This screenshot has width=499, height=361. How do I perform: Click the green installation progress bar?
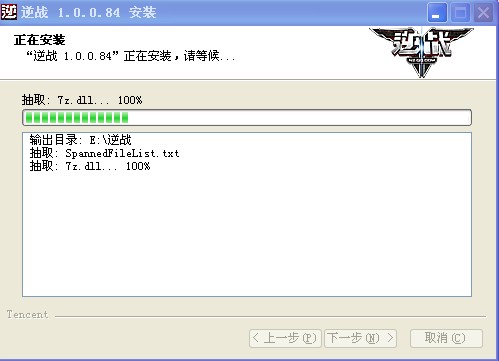[247, 117]
